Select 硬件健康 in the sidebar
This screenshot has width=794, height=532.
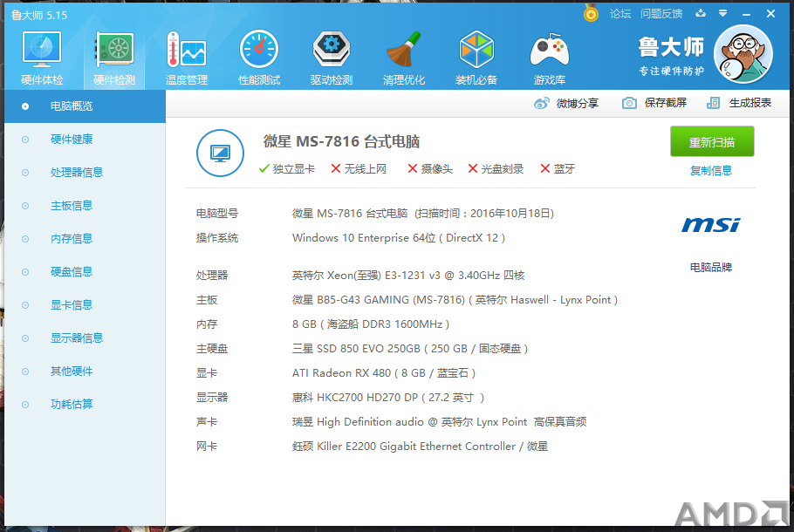coord(86,140)
